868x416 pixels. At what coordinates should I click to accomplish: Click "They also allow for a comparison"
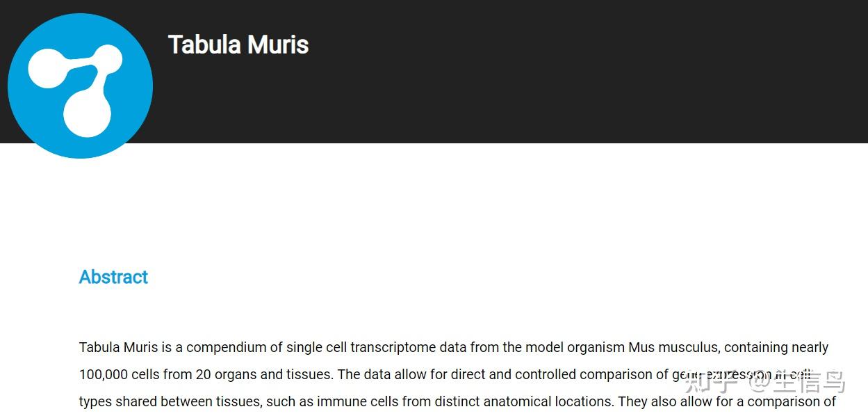click(x=726, y=401)
